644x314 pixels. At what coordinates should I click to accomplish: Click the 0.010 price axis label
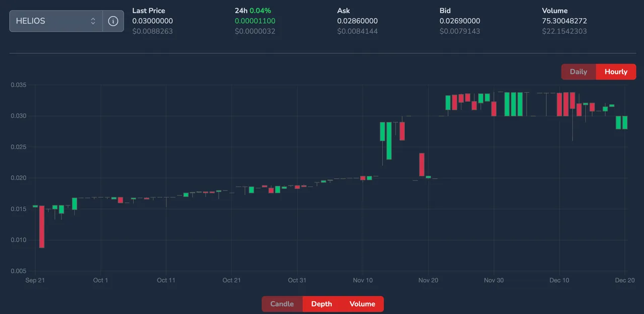click(18, 240)
